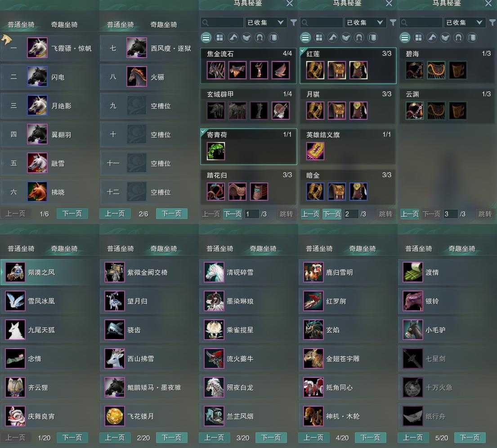The width and height of the screenshot is (497, 448).
Task: Click the green 寄青荷 horse gear icon
Action: click(x=216, y=151)
